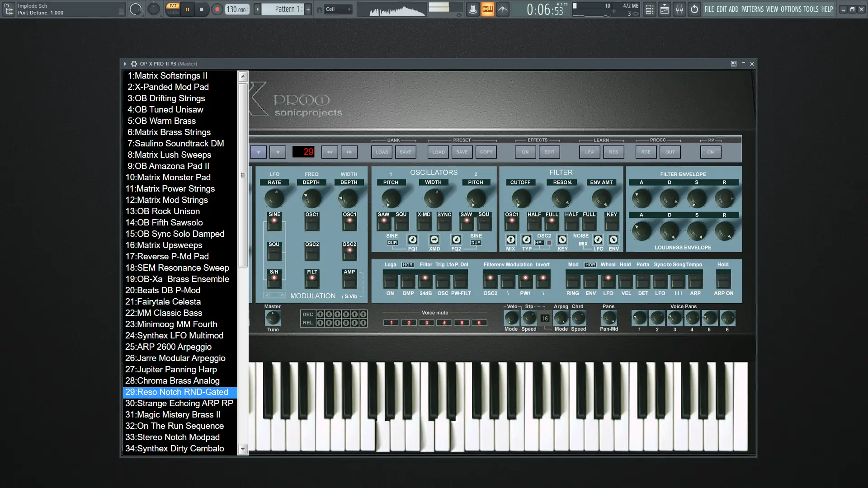The height and width of the screenshot is (488, 868).
Task: Select preset 30:Strange Echoing ARP RP
Action: click(x=179, y=403)
